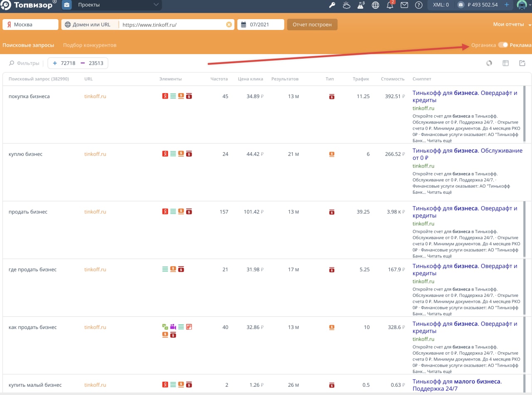
Task: Open the mail envelope icon
Action: click(404, 5)
